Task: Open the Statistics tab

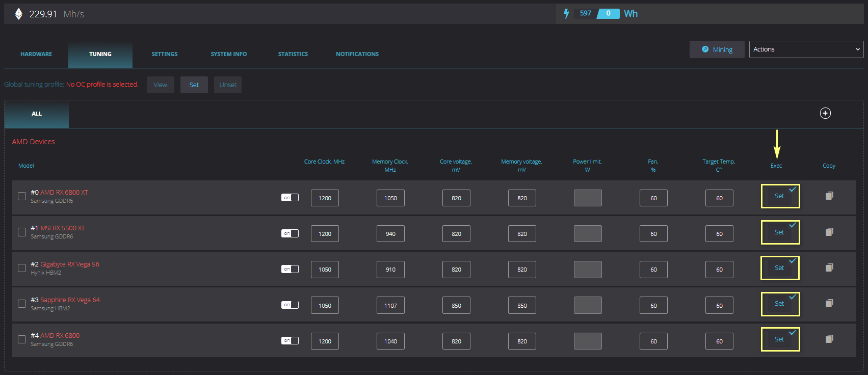Action: click(x=293, y=54)
